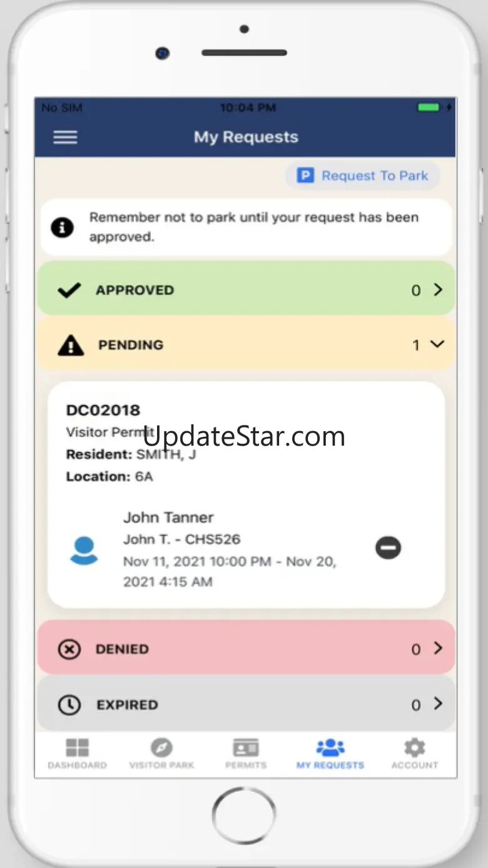Tap the John Tanner visitor name
This screenshot has width=488, height=868.
[168, 518]
